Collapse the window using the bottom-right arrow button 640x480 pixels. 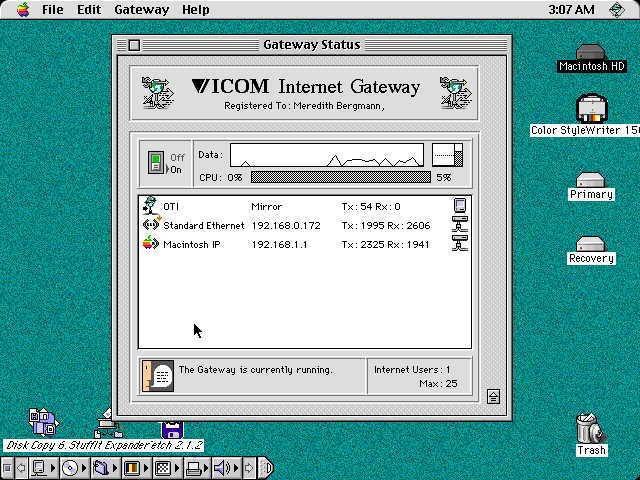pos(493,397)
